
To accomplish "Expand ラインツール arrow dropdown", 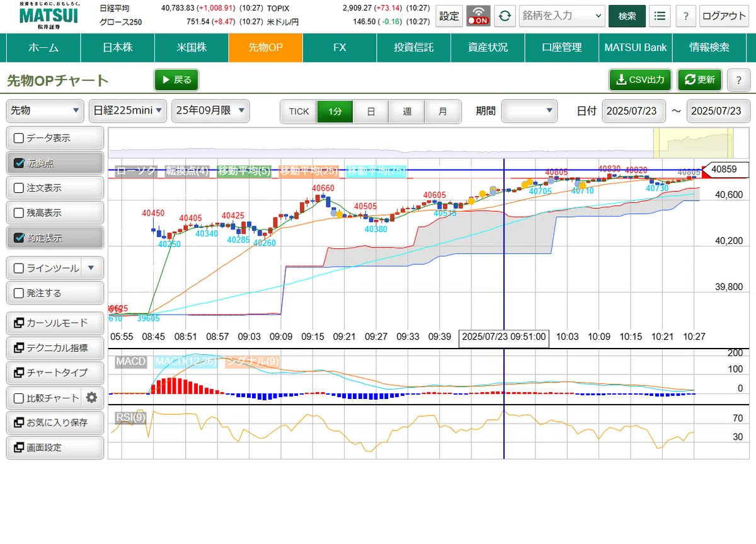I will click(x=92, y=268).
